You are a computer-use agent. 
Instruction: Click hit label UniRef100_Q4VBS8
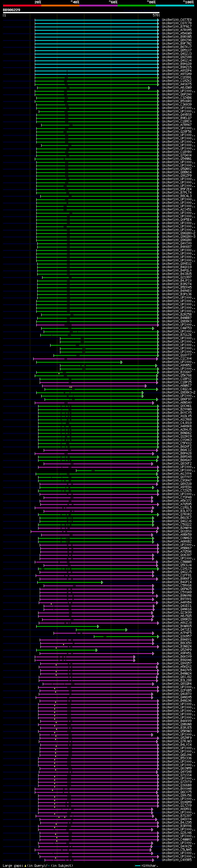click(177, 115)
